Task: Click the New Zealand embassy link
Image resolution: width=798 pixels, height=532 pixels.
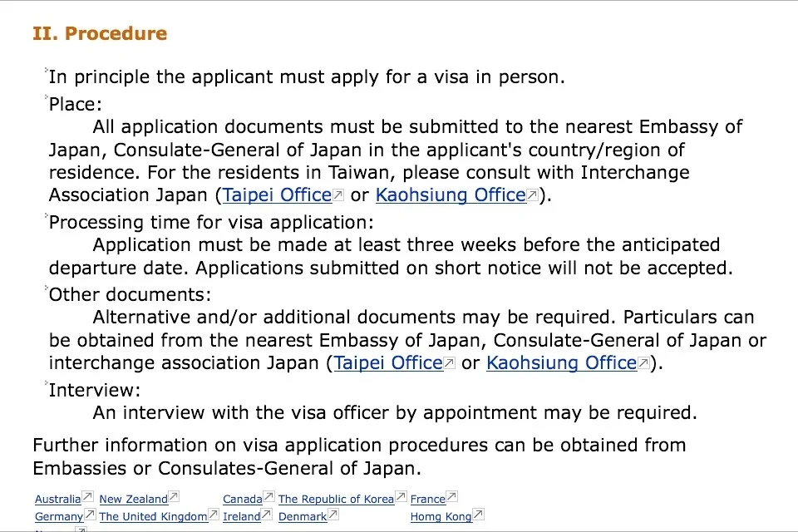Action: coord(133,499)
